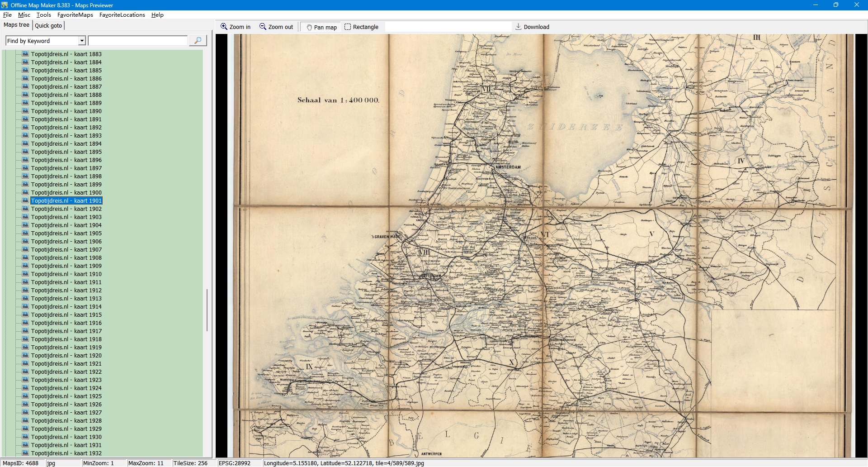Switch to the Maps tree tab
The height and width of the screenshot is (467, 868).
coord(16,25)
